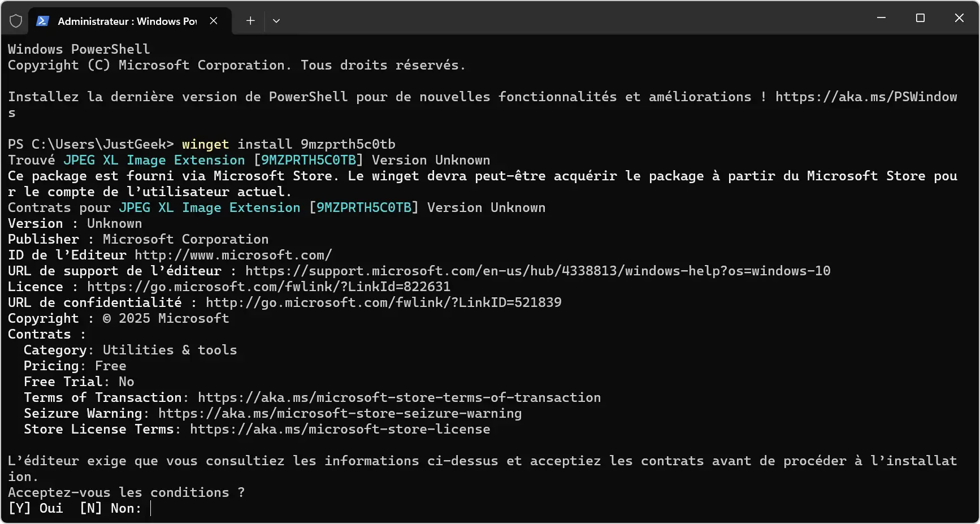Screen dimensions: 980x524
Task: Click 'Acceptez-vous les conditions ?' prompt
Action: [x=127, y=492]
